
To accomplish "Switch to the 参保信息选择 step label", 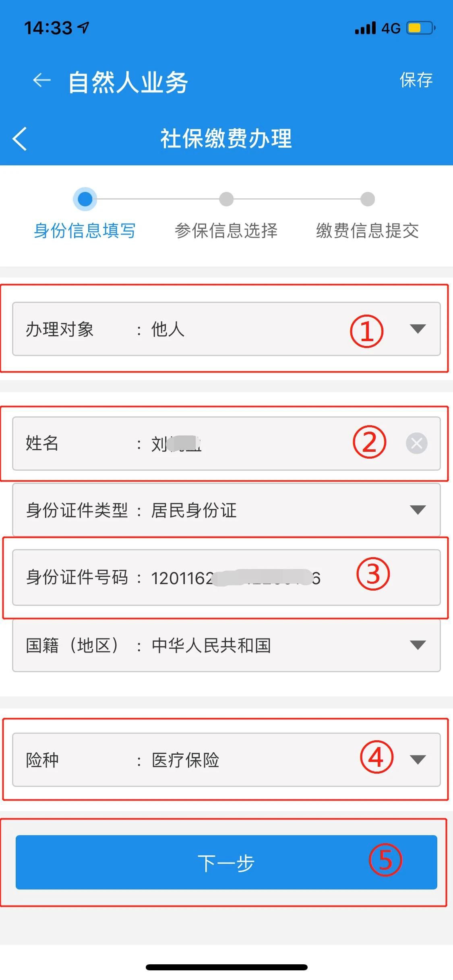I will point(226,231).
